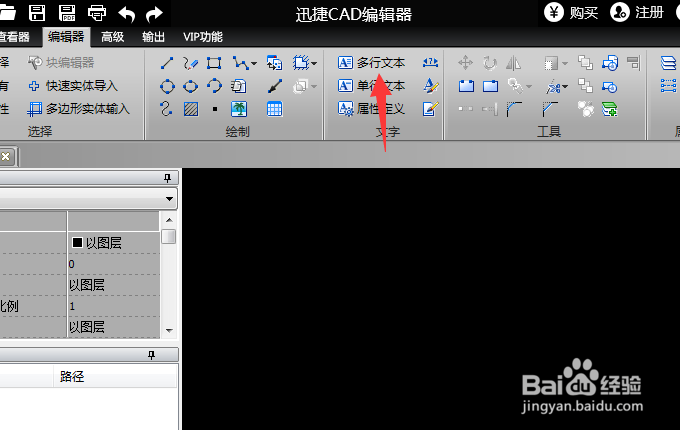
Task: Print the current drawing
Action: 97,13
